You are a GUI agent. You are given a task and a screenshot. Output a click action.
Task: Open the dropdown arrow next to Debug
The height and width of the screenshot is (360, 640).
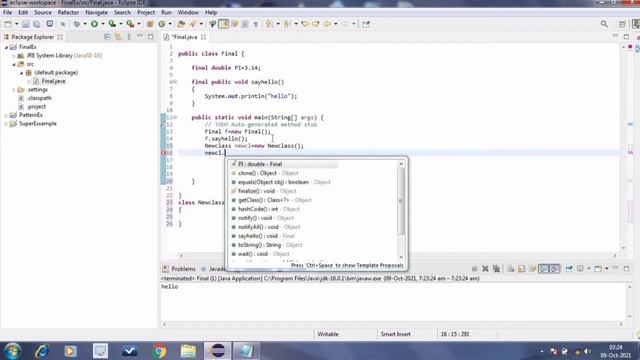click(85, 24)
